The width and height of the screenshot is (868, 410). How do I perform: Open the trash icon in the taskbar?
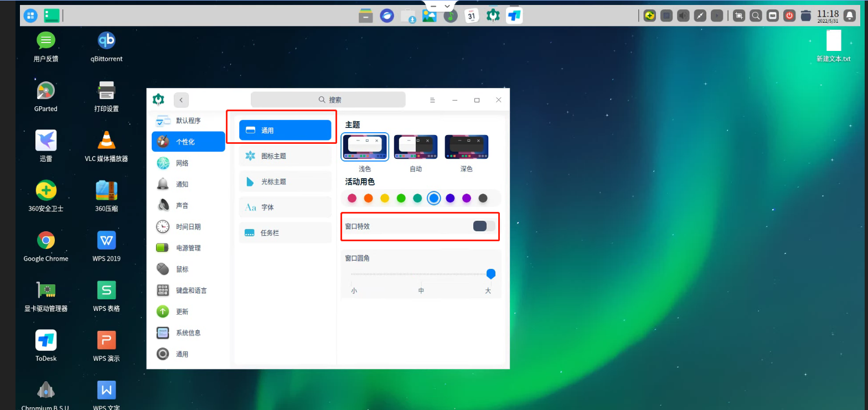806,15
